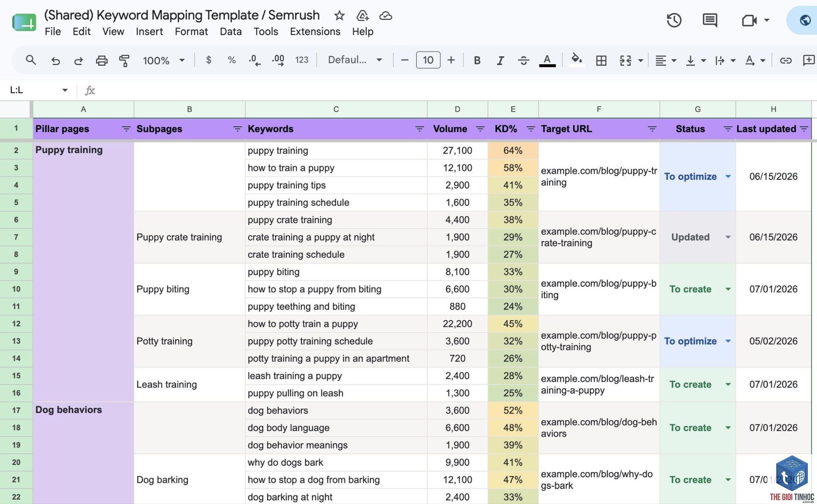
Task: Search the menus magnifier icon
Action: point(31,60)
